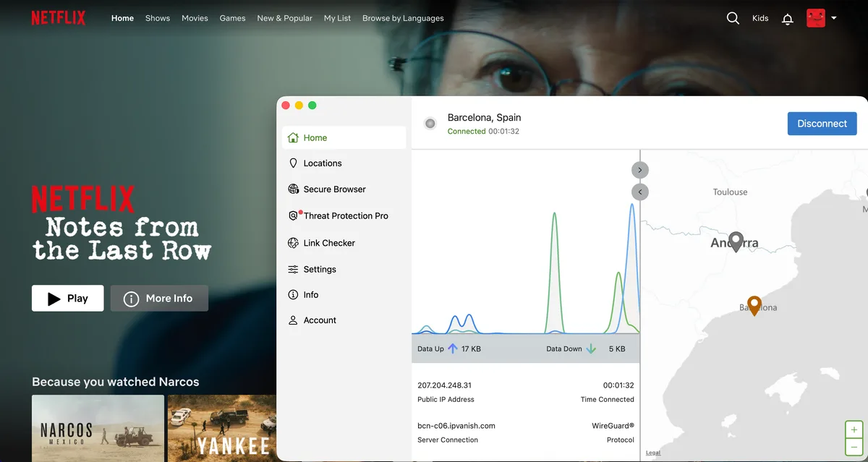Screen dimensions: 868x462
Task: Open My List in Netflix
Action: 337,18
